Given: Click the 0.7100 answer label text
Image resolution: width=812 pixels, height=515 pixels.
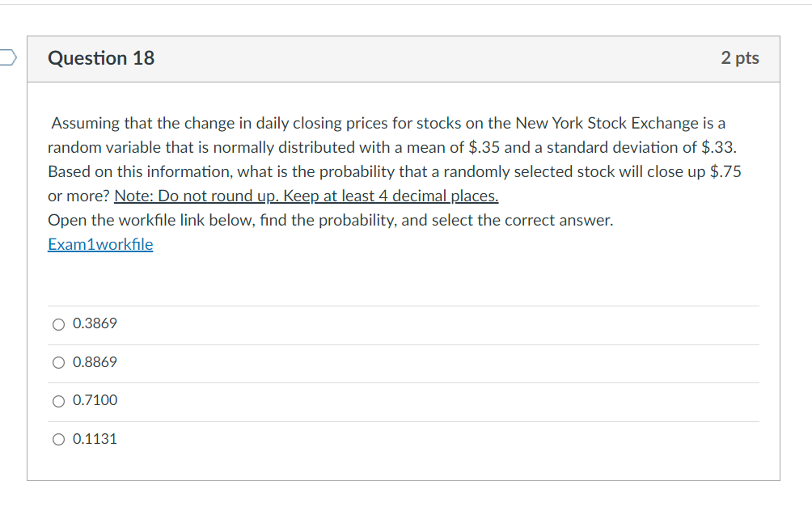Looking at the screenshot, I should click(95, 400).
